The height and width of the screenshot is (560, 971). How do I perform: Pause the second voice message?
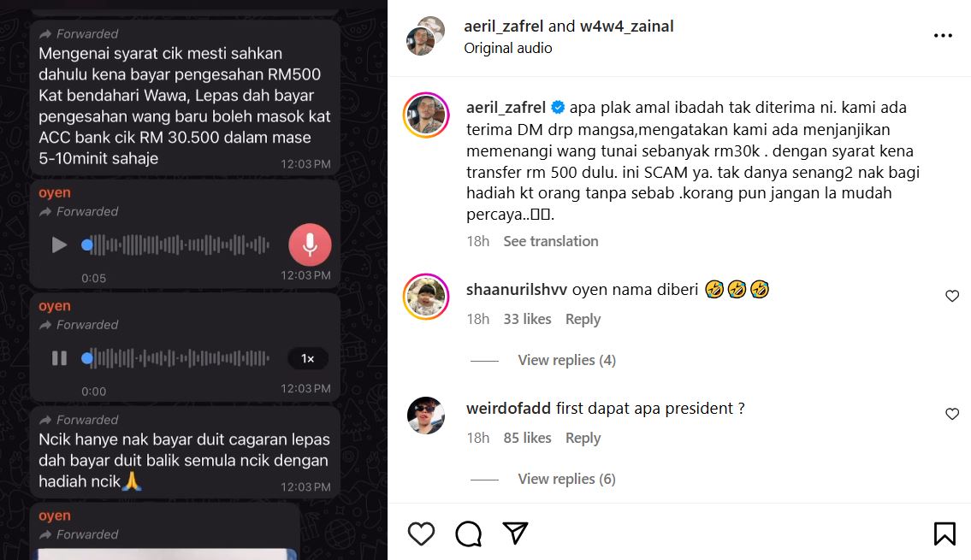59,358
